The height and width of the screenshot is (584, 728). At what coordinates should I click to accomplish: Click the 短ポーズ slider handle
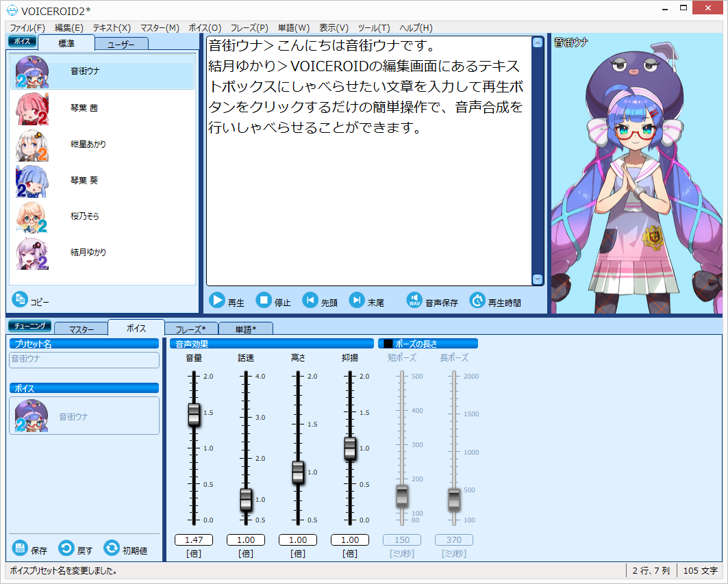[x=402, y=496]
